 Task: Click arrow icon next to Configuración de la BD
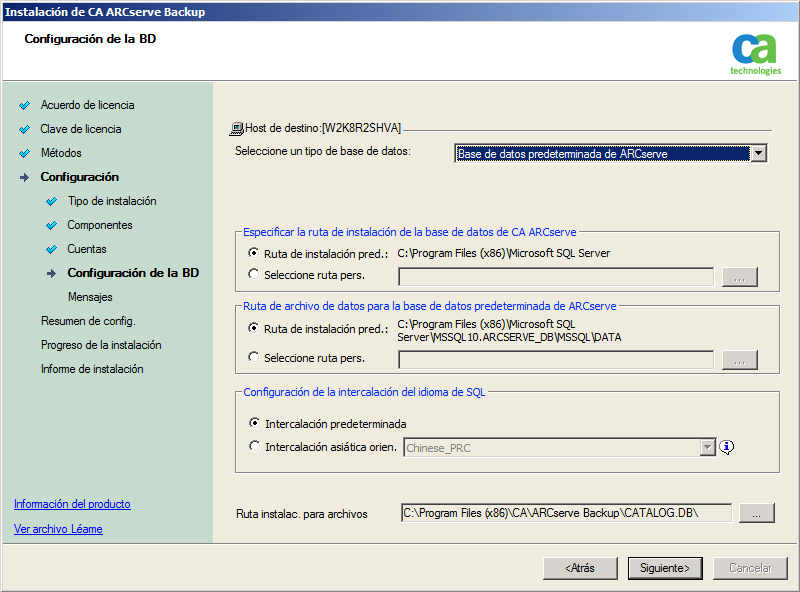[52, 274]
